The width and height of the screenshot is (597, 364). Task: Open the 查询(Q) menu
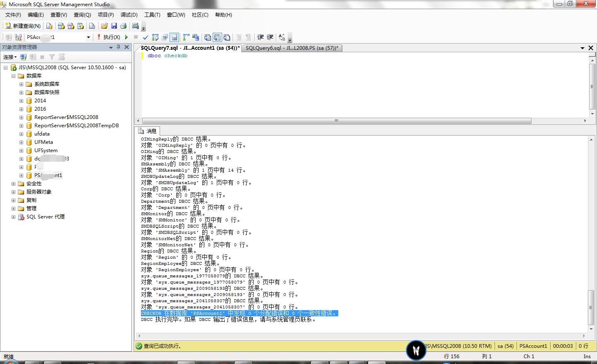pyautogui.click(x=82, y=15)
